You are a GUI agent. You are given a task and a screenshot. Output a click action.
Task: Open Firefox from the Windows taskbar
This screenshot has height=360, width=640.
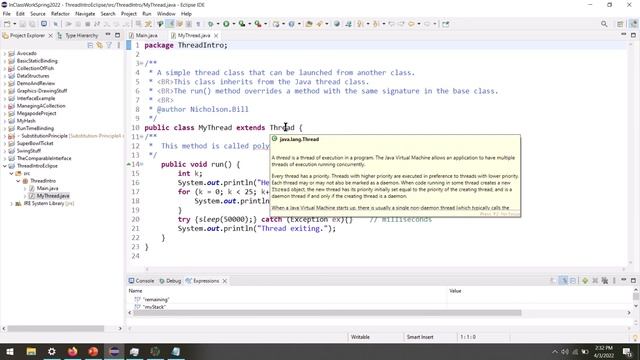[x=73, y=351]
